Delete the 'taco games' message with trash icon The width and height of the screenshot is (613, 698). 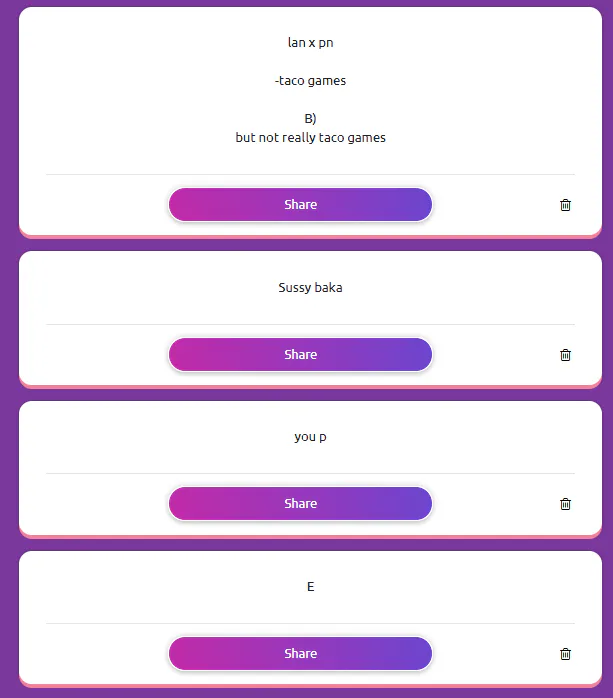[x=565, y=205]
